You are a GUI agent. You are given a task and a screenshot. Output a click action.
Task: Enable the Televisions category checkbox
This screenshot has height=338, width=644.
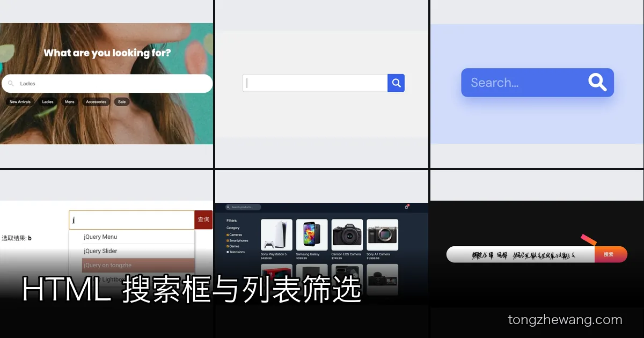pos(228,252)
